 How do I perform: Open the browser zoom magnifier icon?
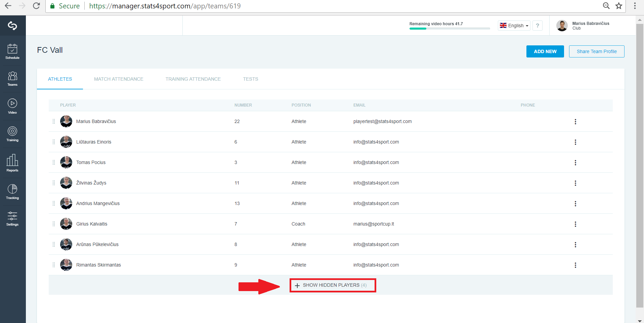(x=606, y=6)
